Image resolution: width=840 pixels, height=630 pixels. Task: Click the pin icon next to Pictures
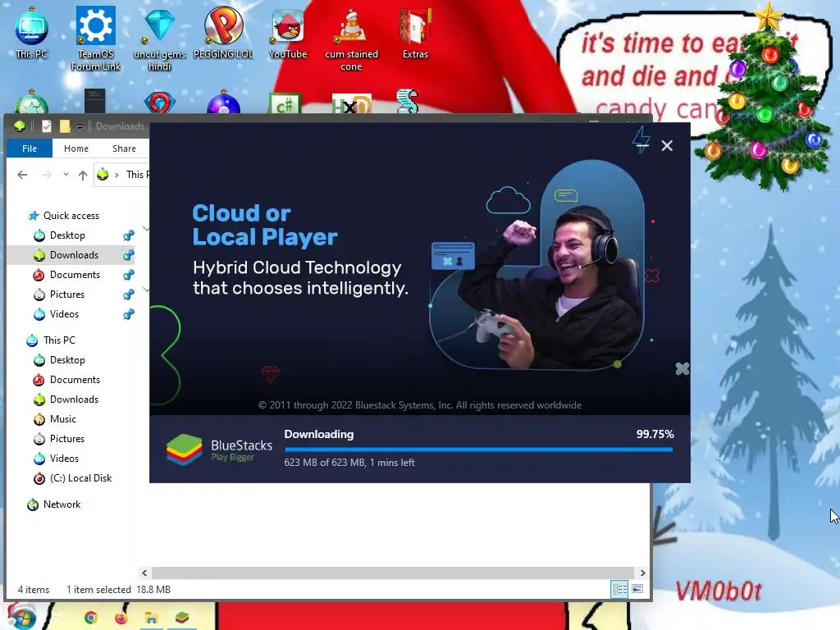pos(129,294)
